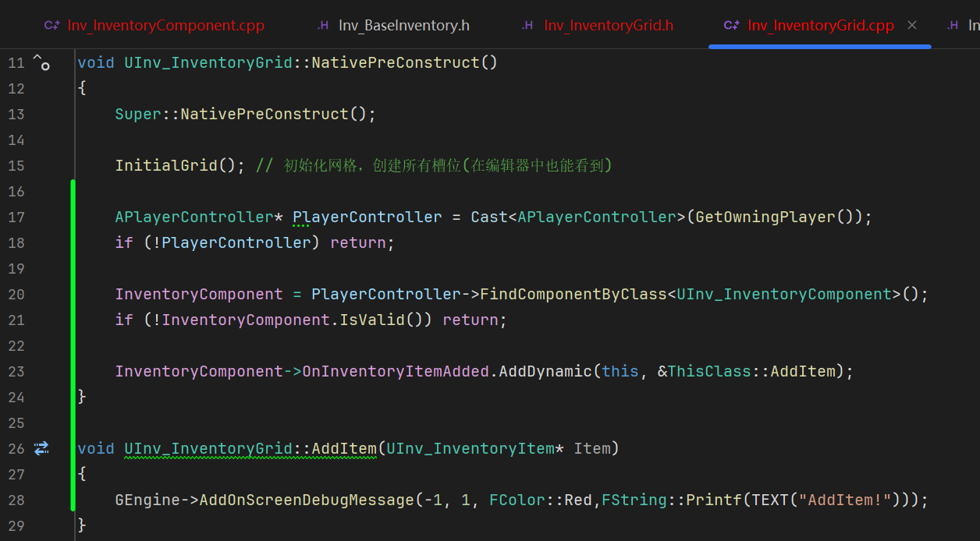The width and height of the screenshot is (980, 541).
Task: Click the this keyword on line 23
Action: 620,371
